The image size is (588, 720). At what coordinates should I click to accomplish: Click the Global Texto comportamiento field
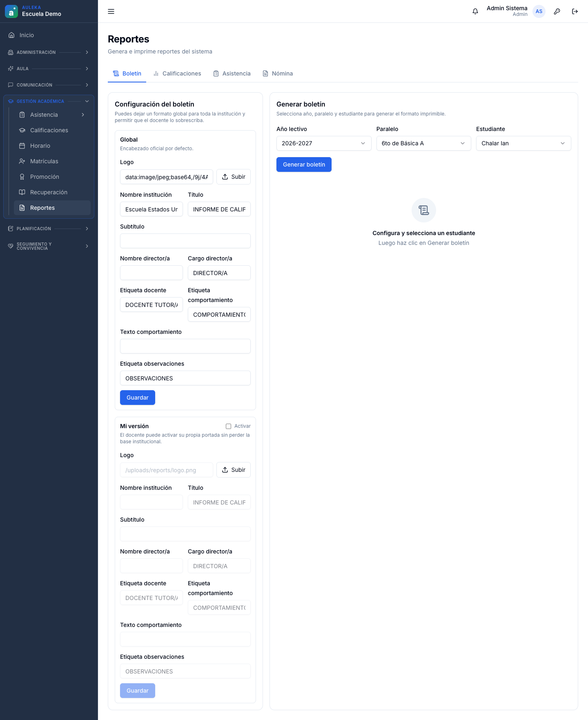point(185,346)
